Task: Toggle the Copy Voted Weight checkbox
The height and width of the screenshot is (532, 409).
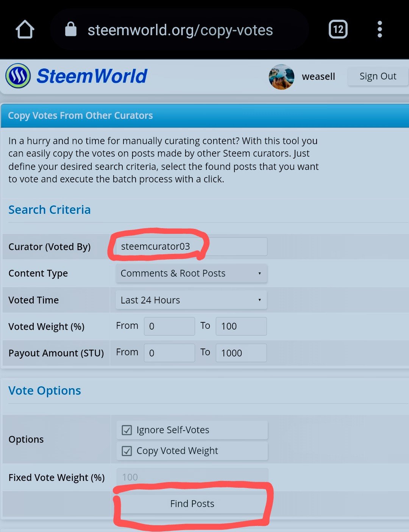Action: pyautogui.click(x=127, y=451)
